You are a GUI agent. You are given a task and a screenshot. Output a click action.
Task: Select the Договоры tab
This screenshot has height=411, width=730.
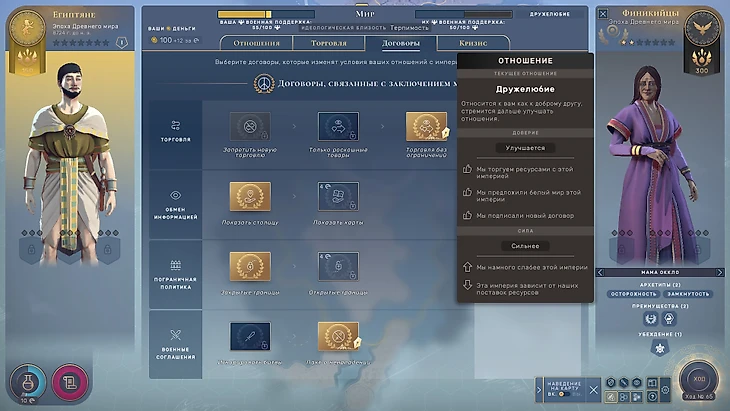pos(400,43)
